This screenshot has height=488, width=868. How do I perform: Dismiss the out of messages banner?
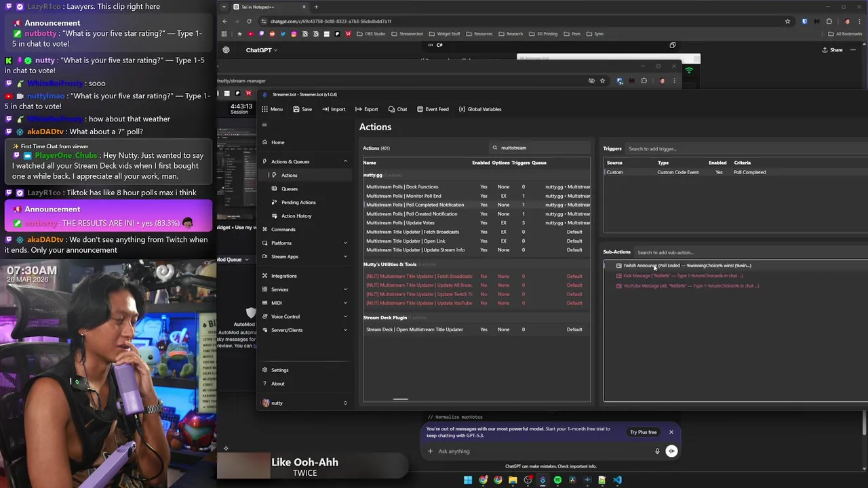tap(671, 432)
